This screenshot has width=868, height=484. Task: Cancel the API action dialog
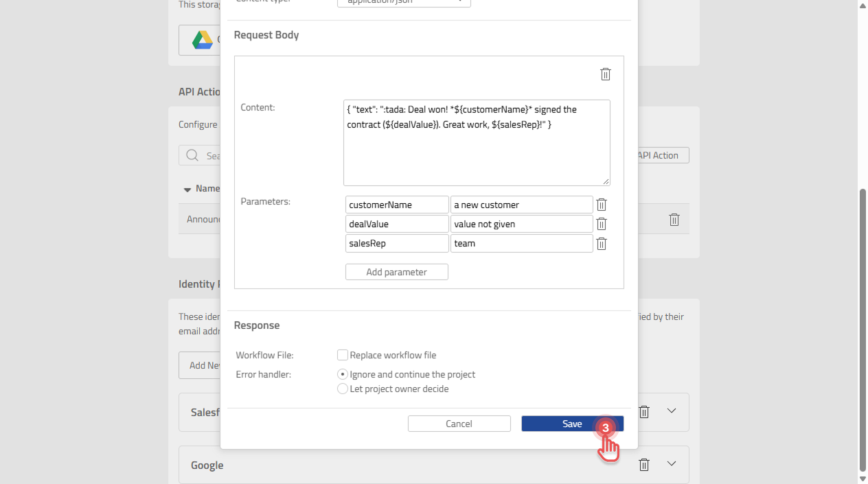[459, 424]
